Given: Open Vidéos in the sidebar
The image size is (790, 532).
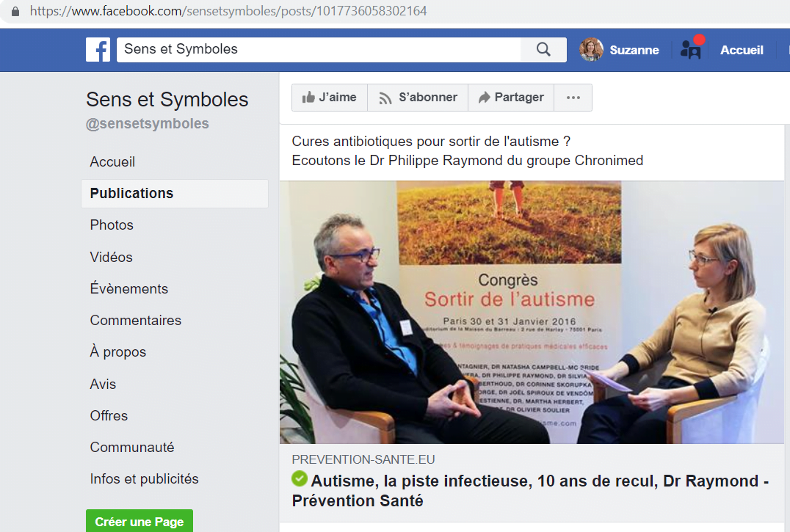Looking at the screenshot, I should (112, 257).
